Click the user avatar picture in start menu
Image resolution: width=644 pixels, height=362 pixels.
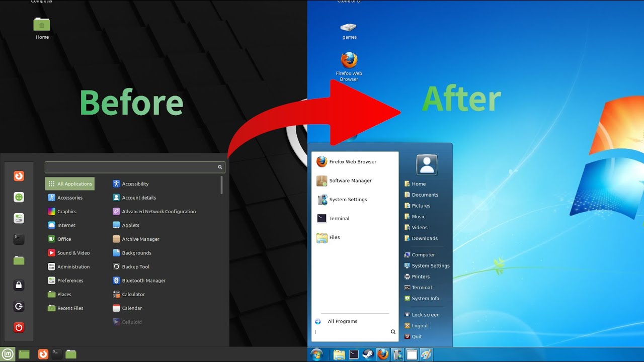tap(427, 165)
